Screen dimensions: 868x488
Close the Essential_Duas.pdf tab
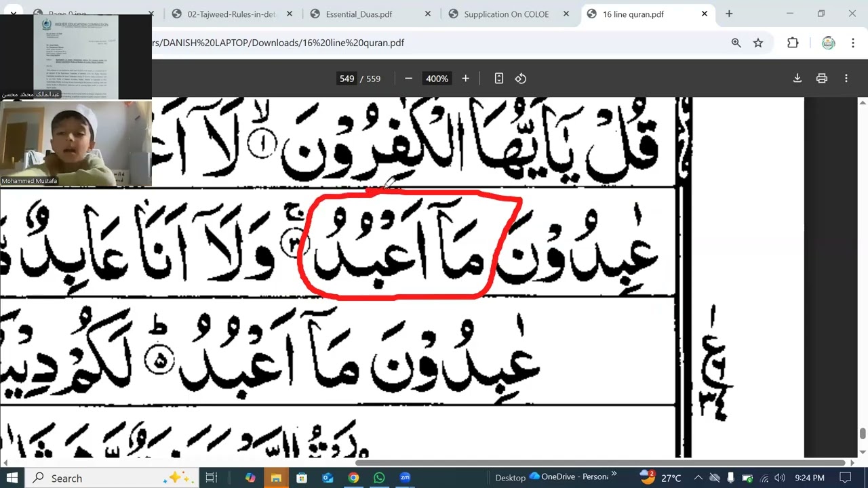428,14
